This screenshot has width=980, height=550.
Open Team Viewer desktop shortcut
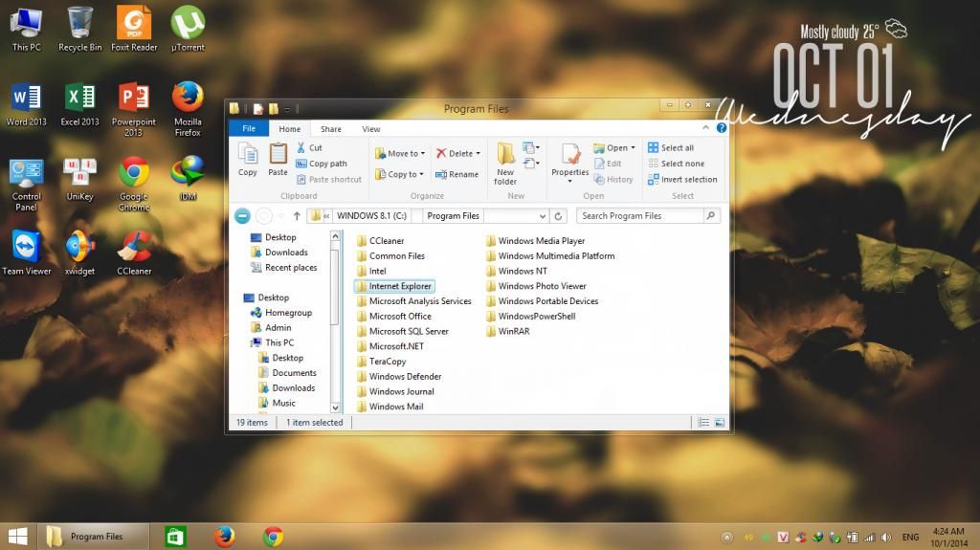point(26,253)
